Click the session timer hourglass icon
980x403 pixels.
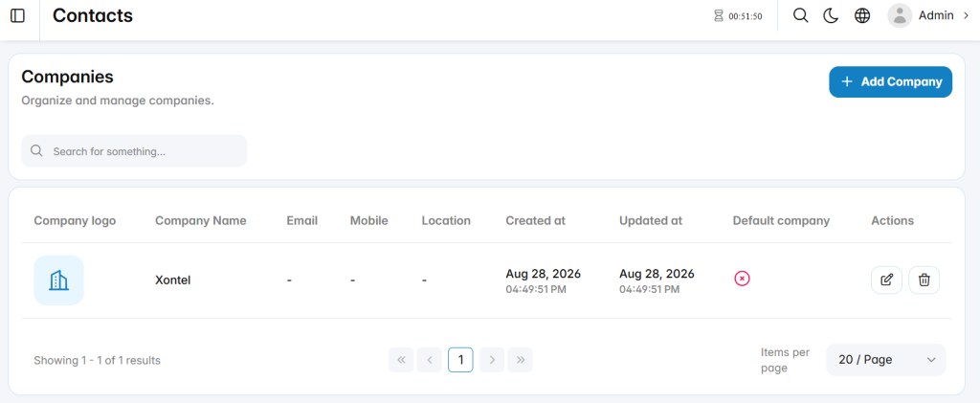(718, 16)
